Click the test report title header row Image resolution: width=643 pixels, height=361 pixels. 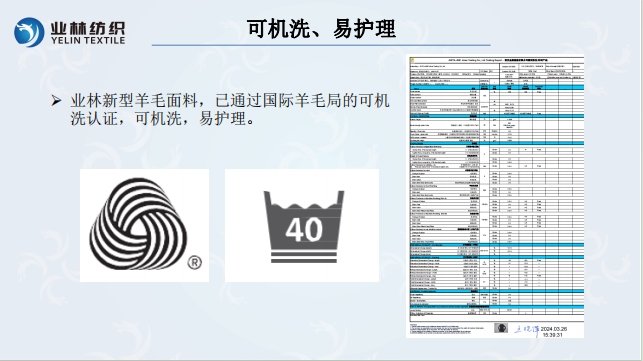[x=497, y=60]
